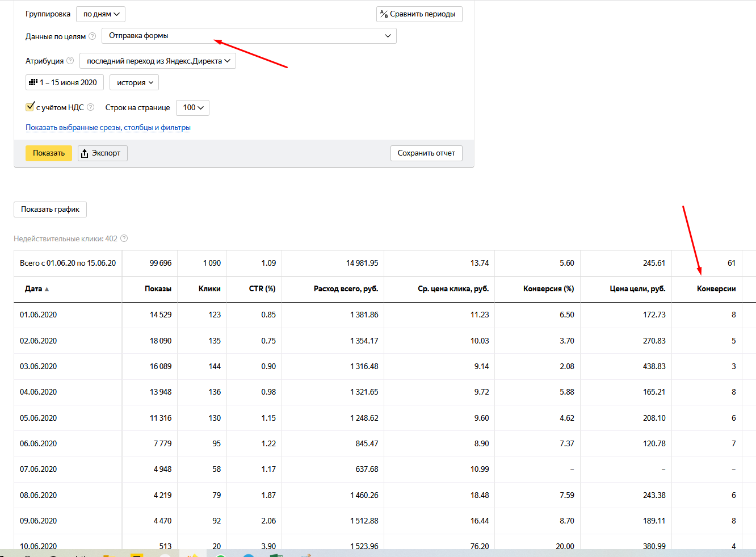Open help icon beside Недействительные клики: 402
Viewport: 756px width, 557px height.
[124, 238]
